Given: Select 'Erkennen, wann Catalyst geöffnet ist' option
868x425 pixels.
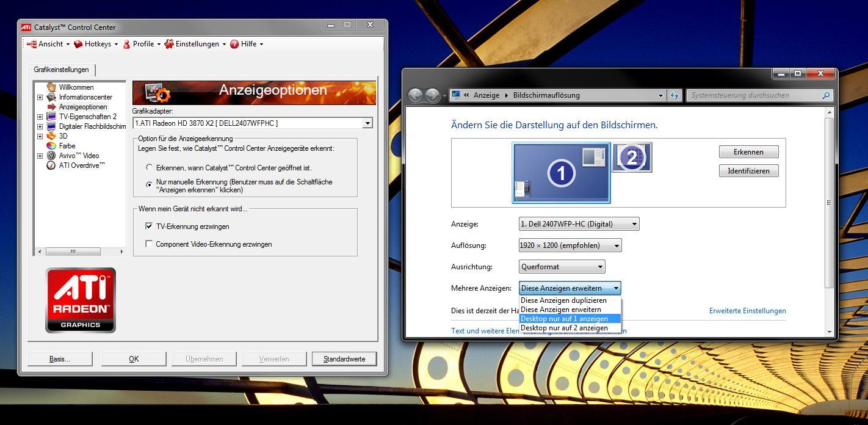Looking at the screenshot, I should pyautogui.click(x=150, y=167).
